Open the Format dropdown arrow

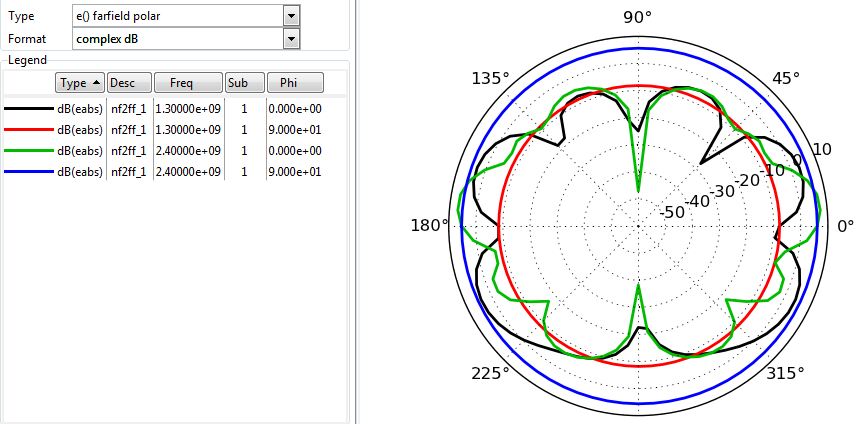point(291,38)
